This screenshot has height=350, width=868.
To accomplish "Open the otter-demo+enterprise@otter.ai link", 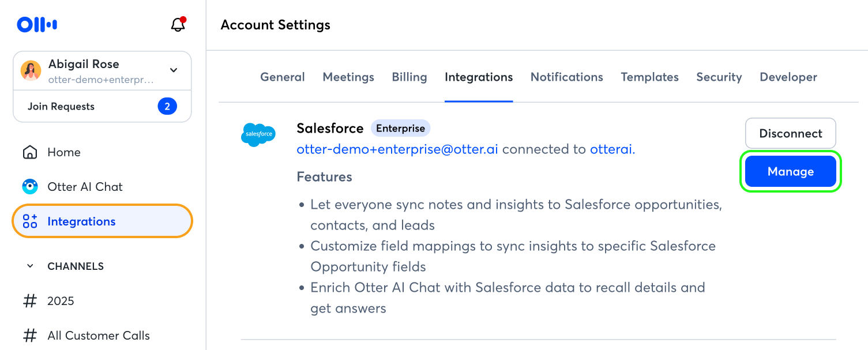I will [x=397, y=149].
